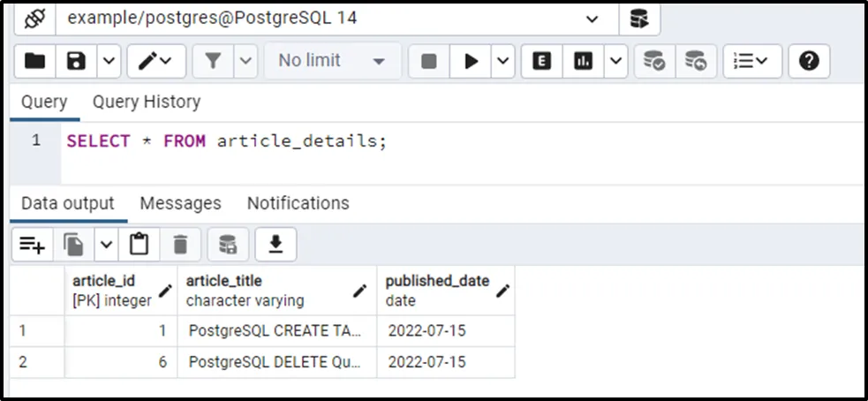Click the Explain query E icon
Image resolution: width=868 pixels, height=401 pixels.
[x=542, y=61]
